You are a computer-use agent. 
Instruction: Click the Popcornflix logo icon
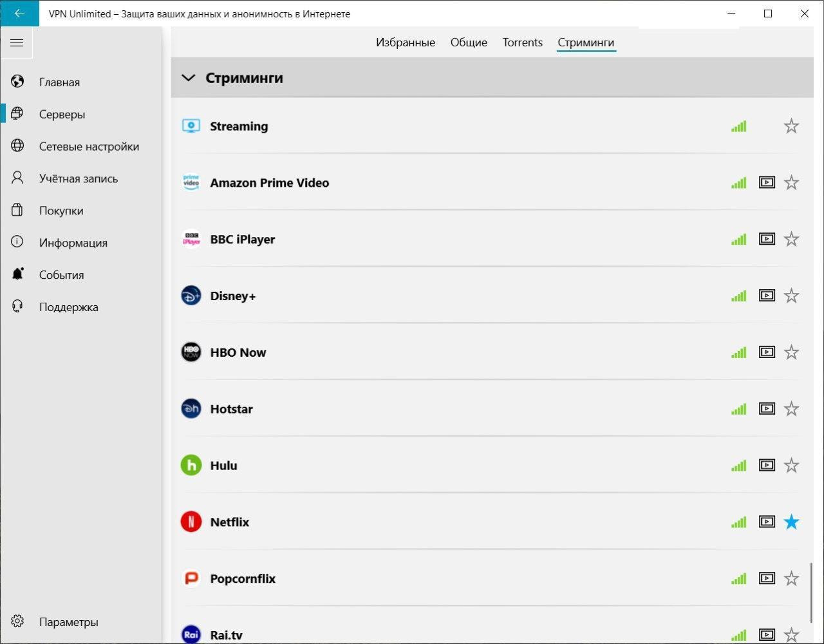191,578
